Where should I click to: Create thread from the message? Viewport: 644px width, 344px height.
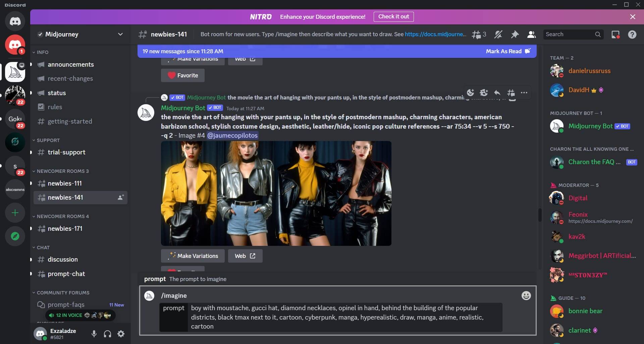511,92
